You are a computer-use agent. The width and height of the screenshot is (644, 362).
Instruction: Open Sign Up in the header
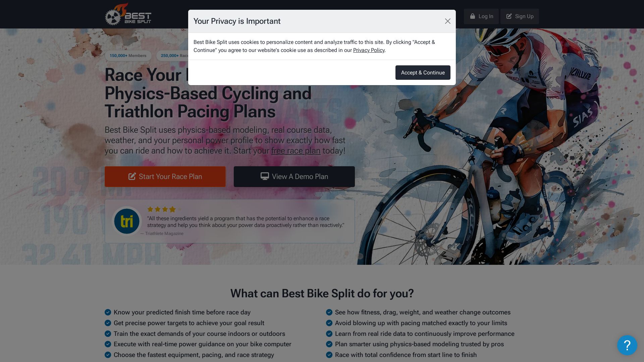click(520, 16)
